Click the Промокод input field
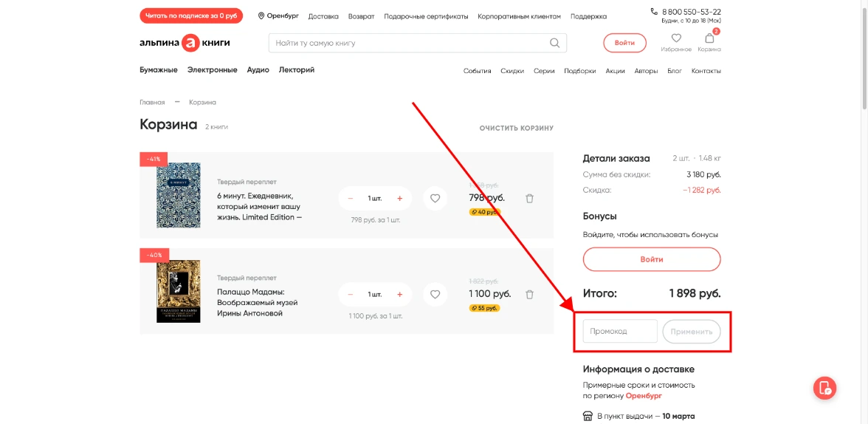This screenshot has height=424, width=868. click(619, 332)
